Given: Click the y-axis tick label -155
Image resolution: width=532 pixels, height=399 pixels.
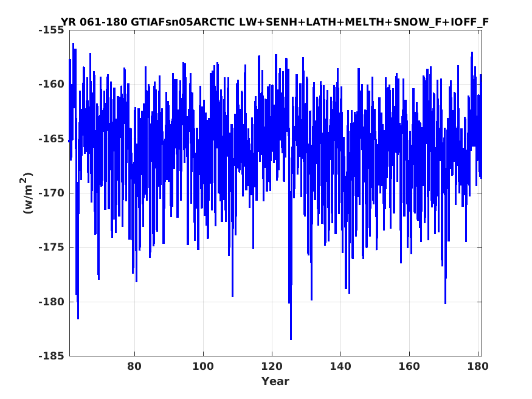Looking at the screenshot, I should (x=51, y=30).
